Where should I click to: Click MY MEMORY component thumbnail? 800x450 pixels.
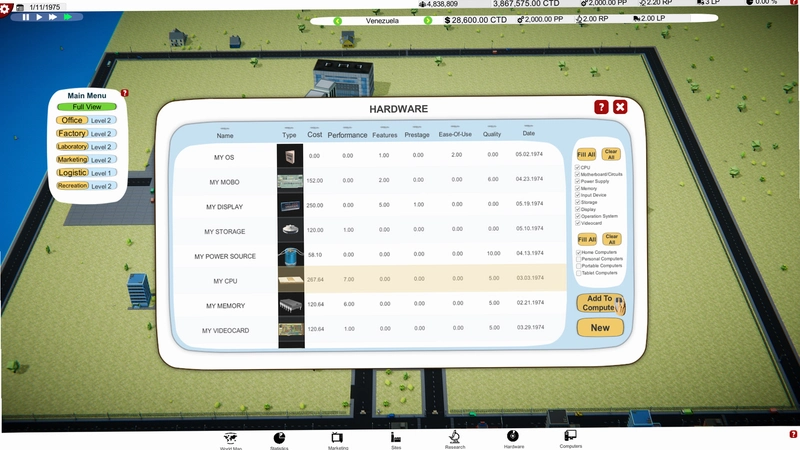(x=291, y=305)
